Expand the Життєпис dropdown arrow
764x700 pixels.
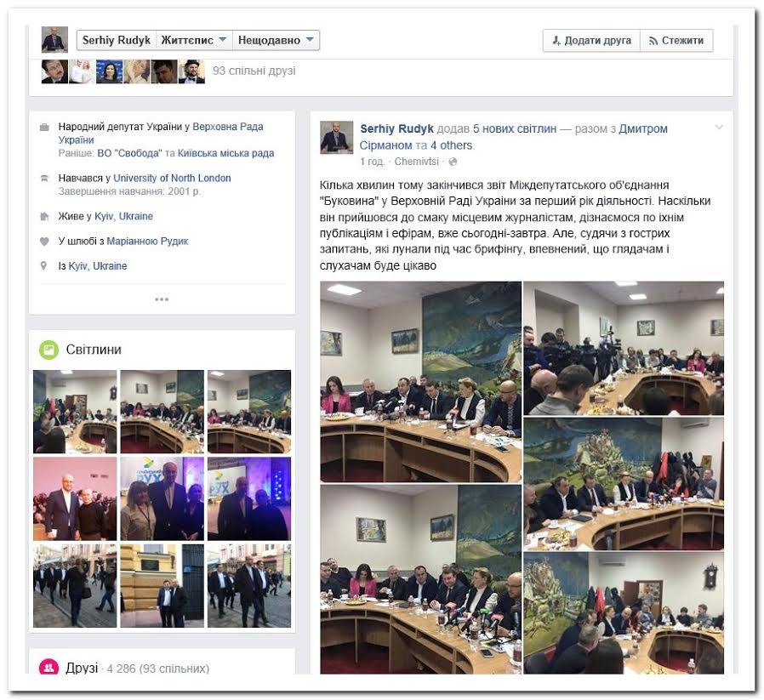tap(222, 39)
